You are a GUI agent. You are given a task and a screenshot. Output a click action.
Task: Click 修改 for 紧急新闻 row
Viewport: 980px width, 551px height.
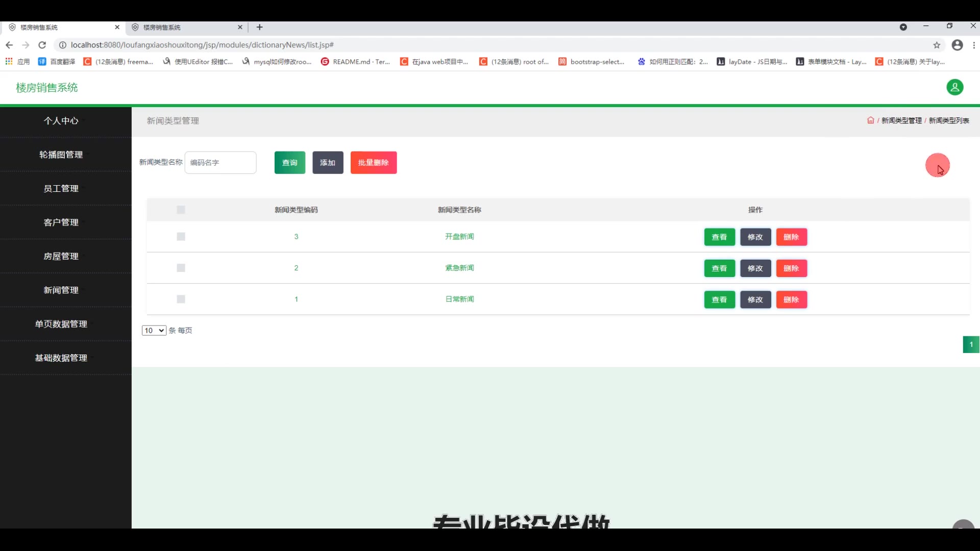coord(755,268)
